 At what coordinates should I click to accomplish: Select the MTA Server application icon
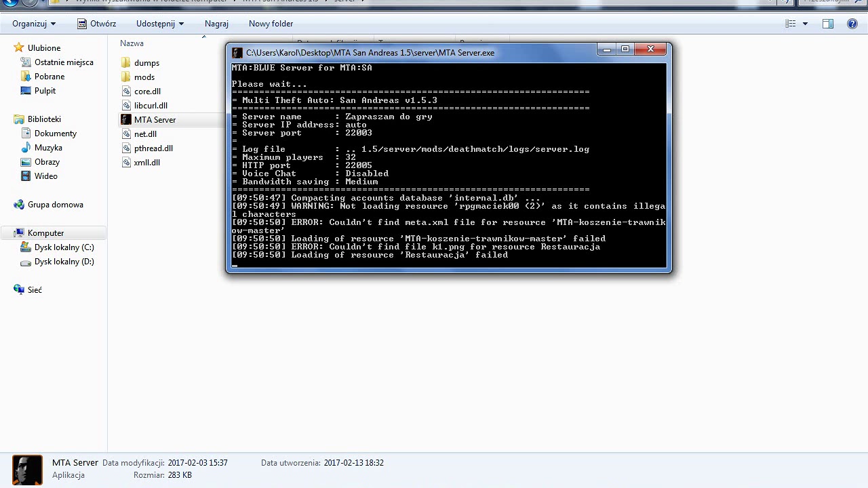click(126, 119)
